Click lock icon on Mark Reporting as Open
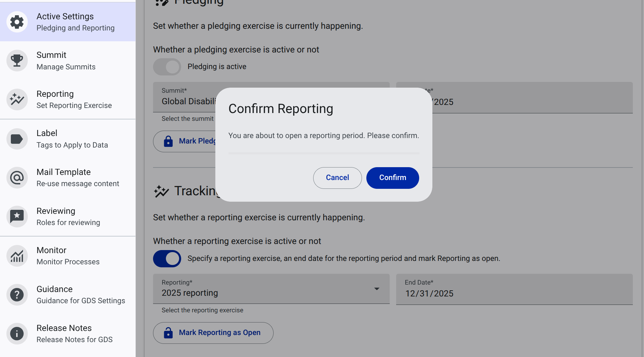This screenshot has width=644, height=357. [168, 333]
